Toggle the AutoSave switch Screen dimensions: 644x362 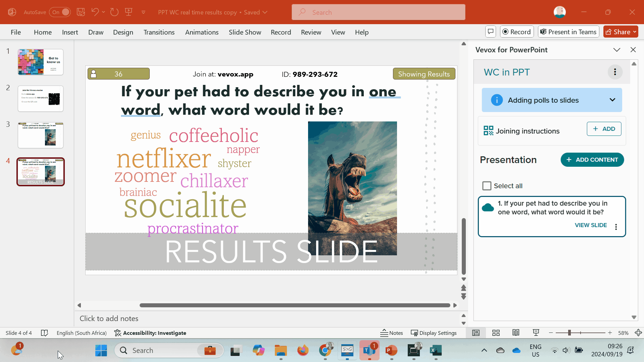60,12
